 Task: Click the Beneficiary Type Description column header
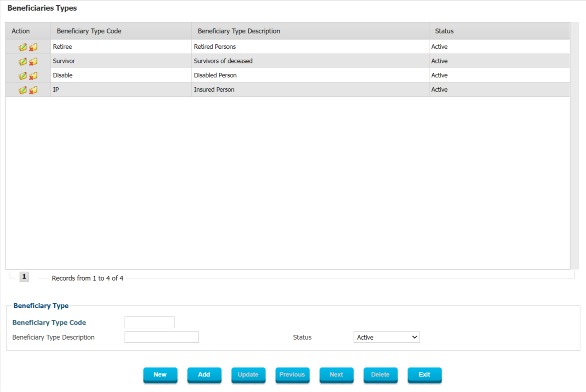point(310,31)
